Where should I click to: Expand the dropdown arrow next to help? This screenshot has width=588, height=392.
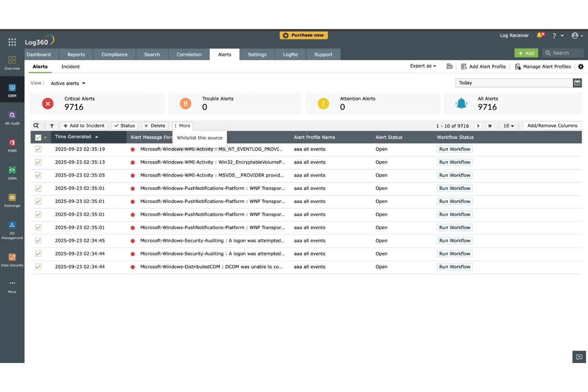point(562,36)
